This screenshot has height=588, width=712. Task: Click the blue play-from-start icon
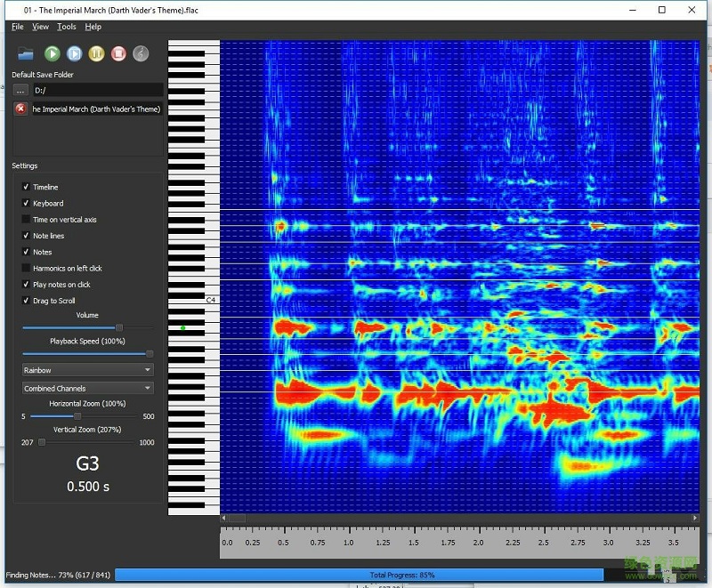coord(75,54)
